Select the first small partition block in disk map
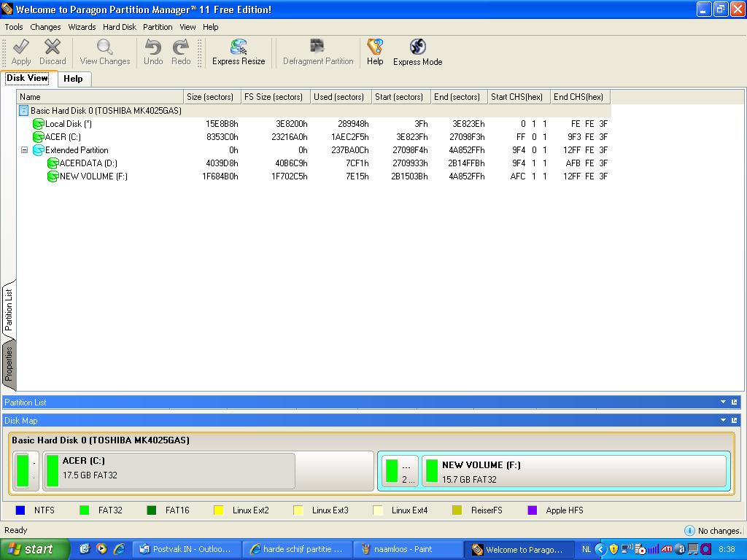 point(27,470)
